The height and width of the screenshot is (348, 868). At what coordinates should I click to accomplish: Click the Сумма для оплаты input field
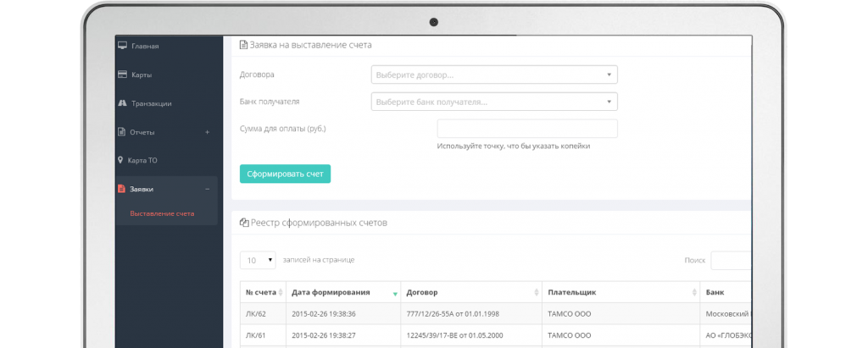click(x=526, y=129)
